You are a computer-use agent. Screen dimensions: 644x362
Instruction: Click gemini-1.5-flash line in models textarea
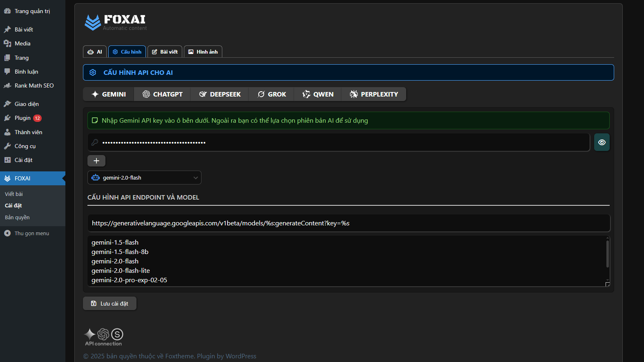[x=115, y=243]
